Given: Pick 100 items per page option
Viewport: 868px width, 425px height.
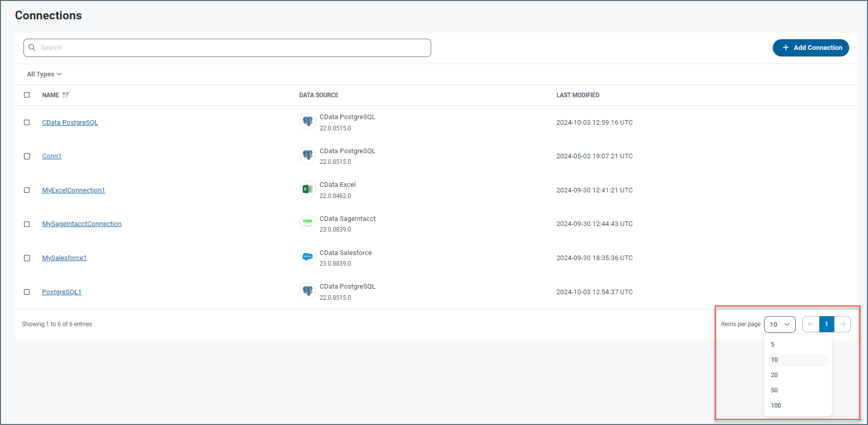Looking at the screenshot, I should click(x=776, y=406).
